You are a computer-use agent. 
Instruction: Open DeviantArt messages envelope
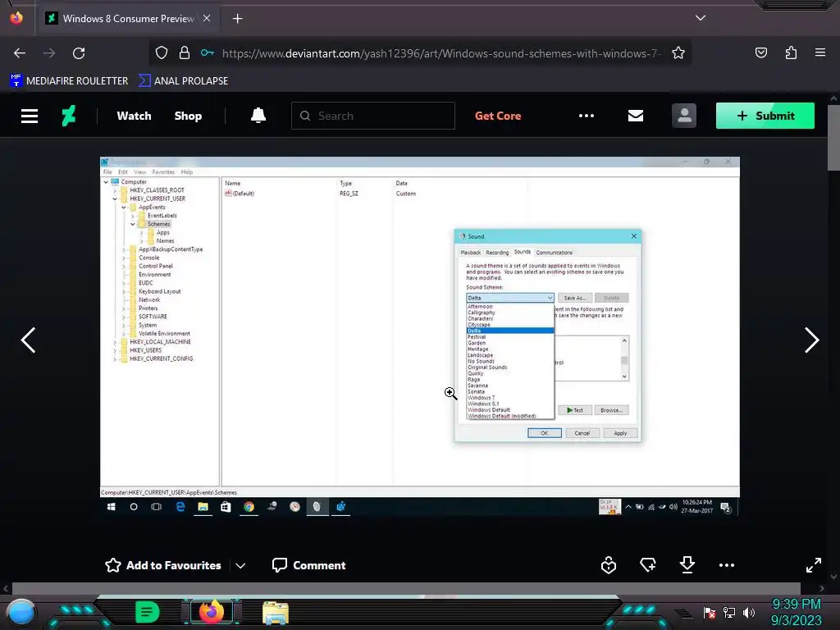(x=636, y=116)
